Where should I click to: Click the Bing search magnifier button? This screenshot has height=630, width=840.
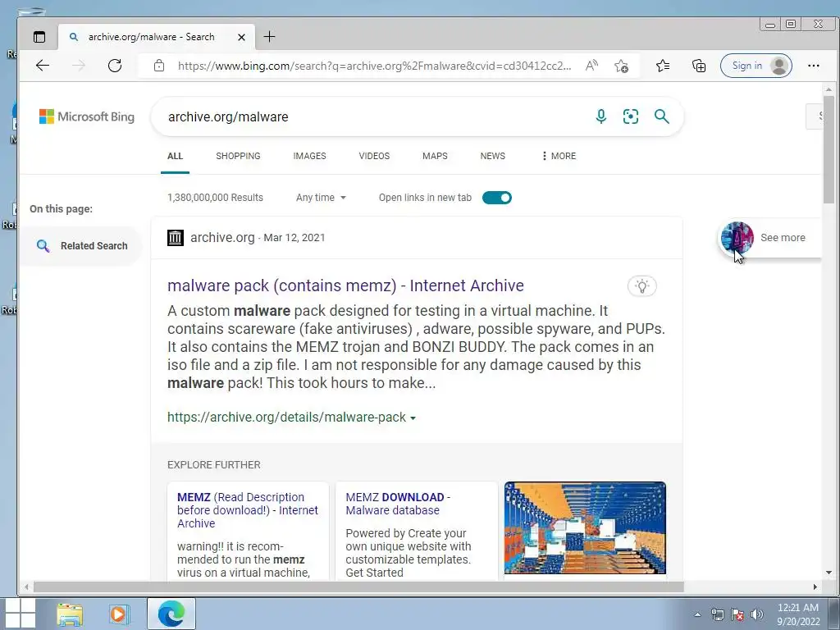pyautogui.click(x=662, y=116)
